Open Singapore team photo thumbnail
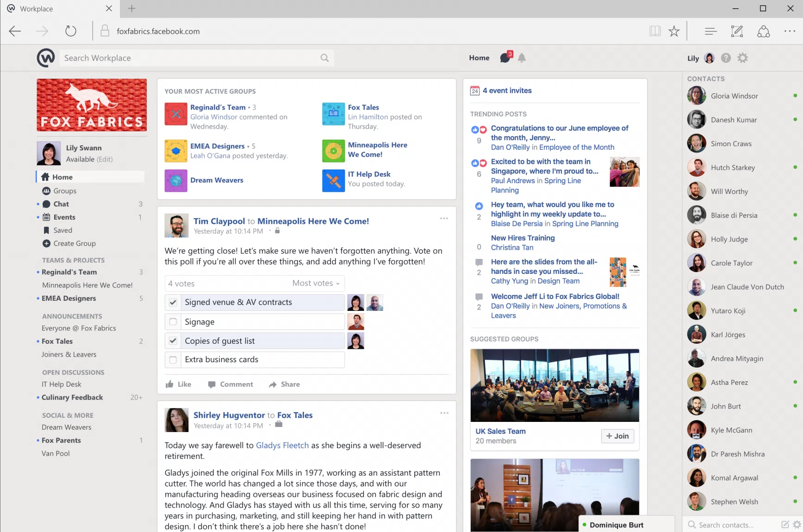Screen dimensions: 803x532 tap(624, 172)
